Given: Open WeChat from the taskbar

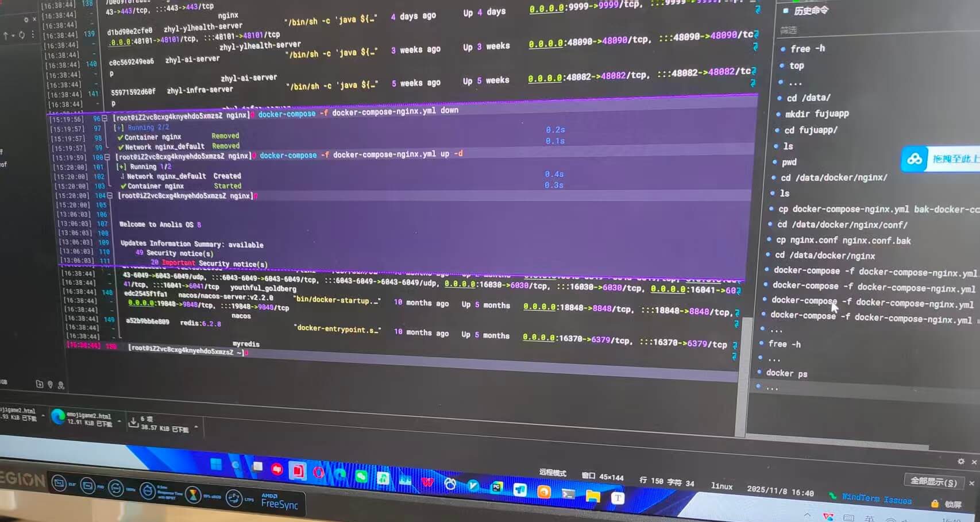Looking at the screenshot, I should click(x=361, y=475).
